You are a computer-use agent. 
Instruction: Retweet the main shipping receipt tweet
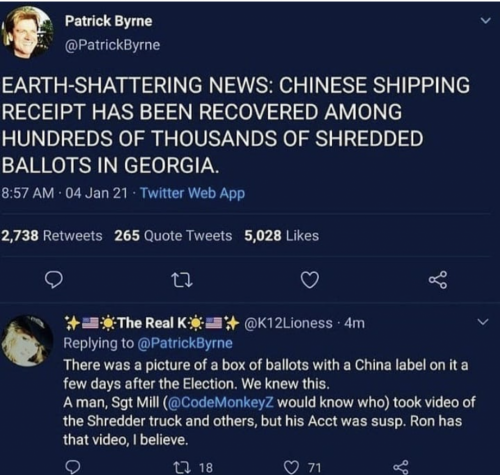point(181,280)
